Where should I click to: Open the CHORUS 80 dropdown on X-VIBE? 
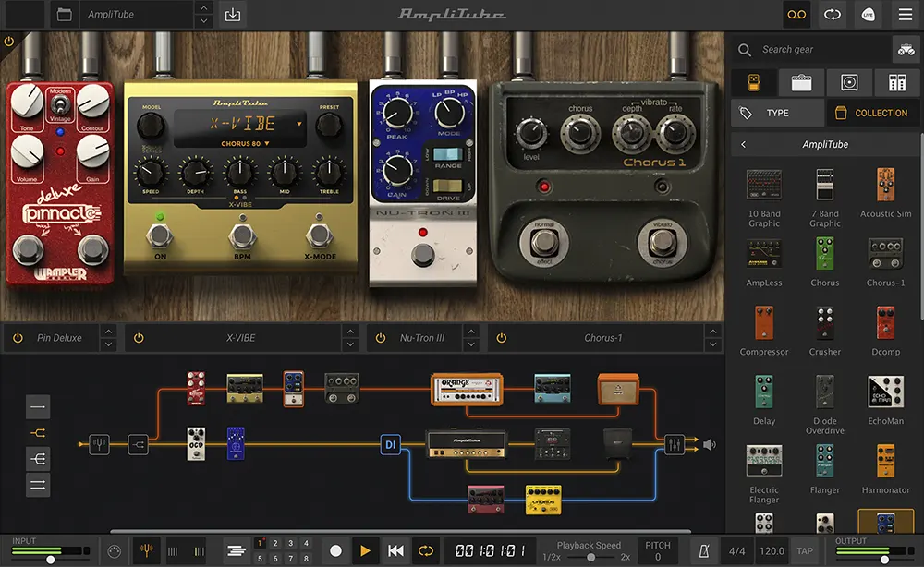coord(245,144)
